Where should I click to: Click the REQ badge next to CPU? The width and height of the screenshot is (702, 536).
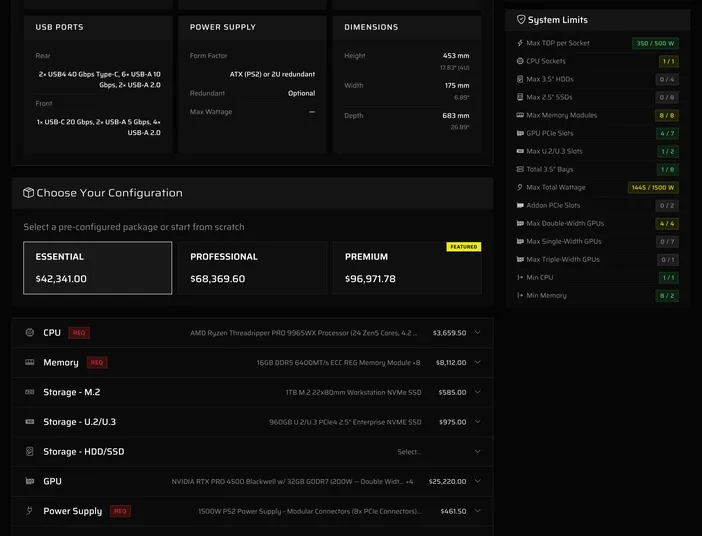click(79, 333)
